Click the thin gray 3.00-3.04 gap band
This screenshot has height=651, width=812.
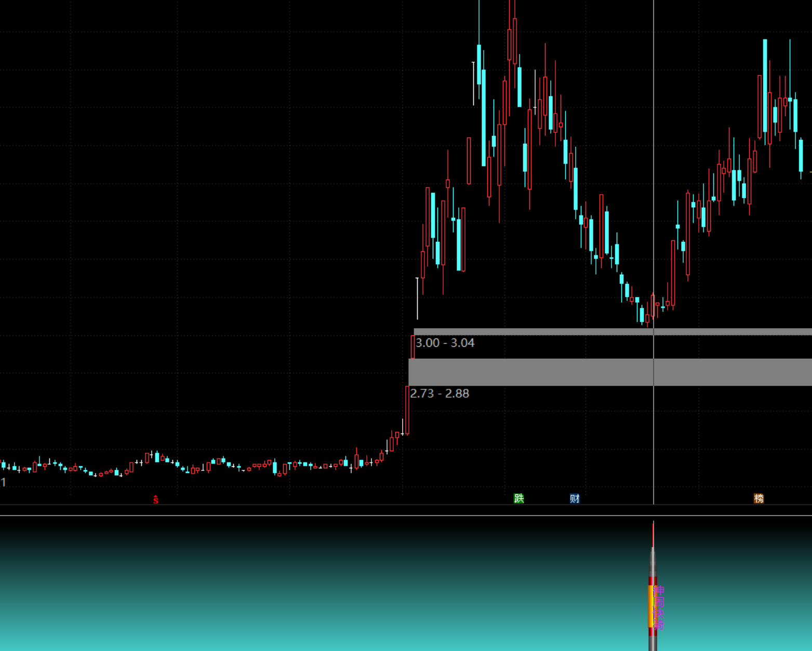(x=613, y=332)
